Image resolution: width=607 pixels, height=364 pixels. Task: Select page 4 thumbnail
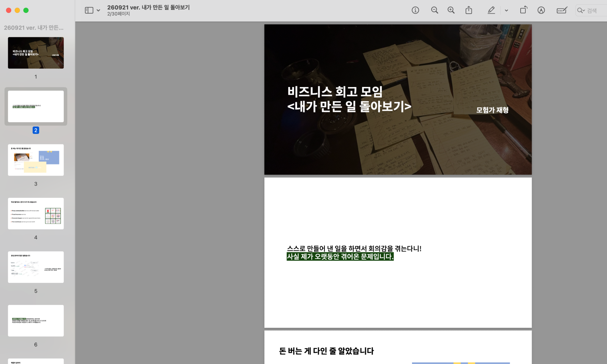coord(36,214)
